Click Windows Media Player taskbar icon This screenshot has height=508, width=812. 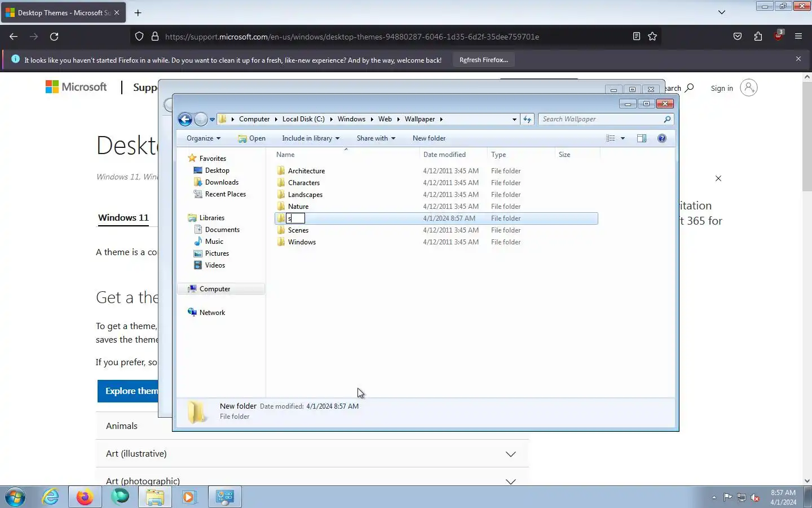pos(189,497)
